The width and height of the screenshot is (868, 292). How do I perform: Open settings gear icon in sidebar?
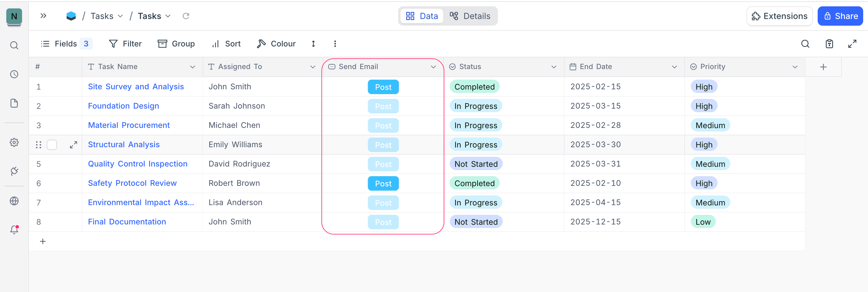click(14, 142)
